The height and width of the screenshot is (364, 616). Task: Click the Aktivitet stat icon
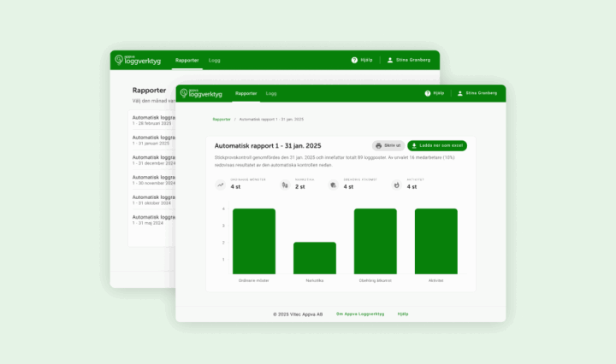tap(397, 185)
